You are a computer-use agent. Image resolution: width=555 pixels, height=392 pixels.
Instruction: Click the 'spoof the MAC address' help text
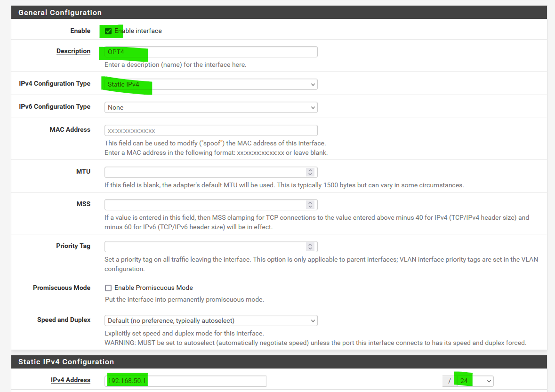[215, 143]
